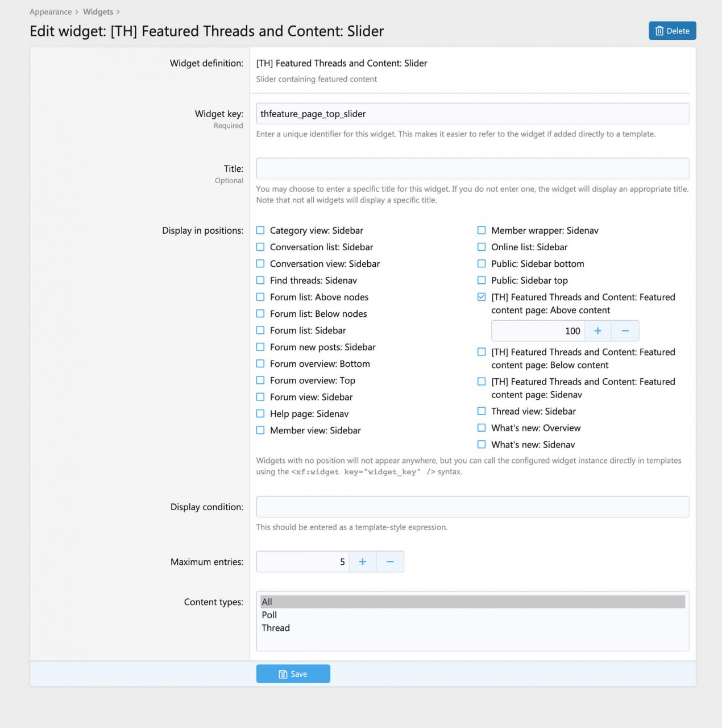Enable Category view: Sidebar checkbox
The image size is (722, 728).
point(260,230)
